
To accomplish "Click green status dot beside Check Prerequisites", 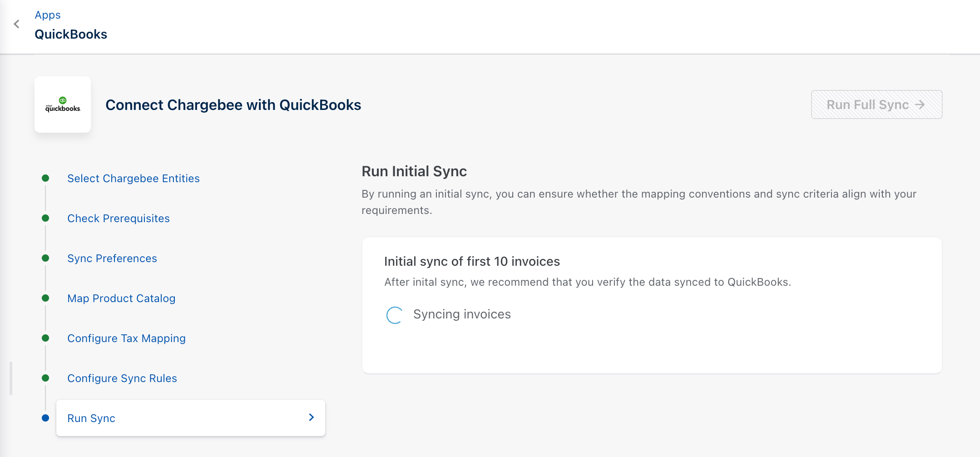I will pyautogui.click(x=45, y=218).
